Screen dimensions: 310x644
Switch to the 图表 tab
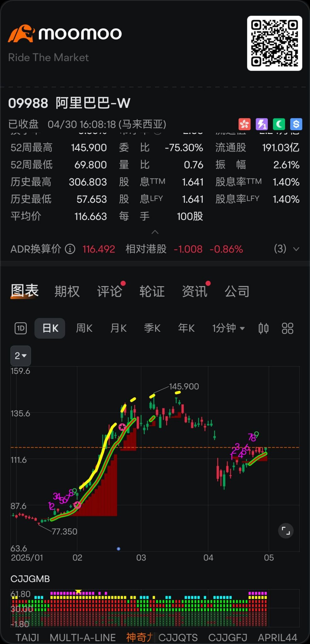25,291
